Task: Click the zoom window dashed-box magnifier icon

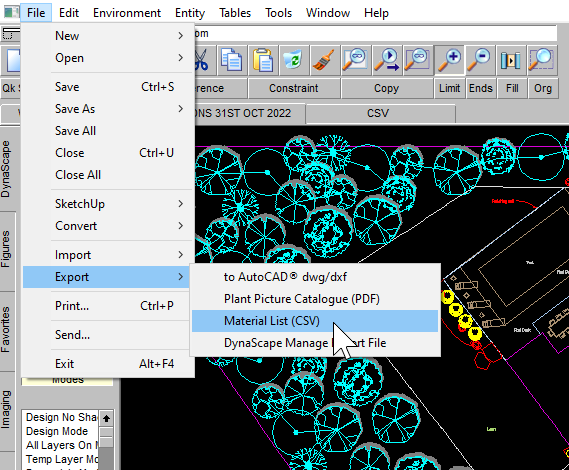Action: point(542,60)
